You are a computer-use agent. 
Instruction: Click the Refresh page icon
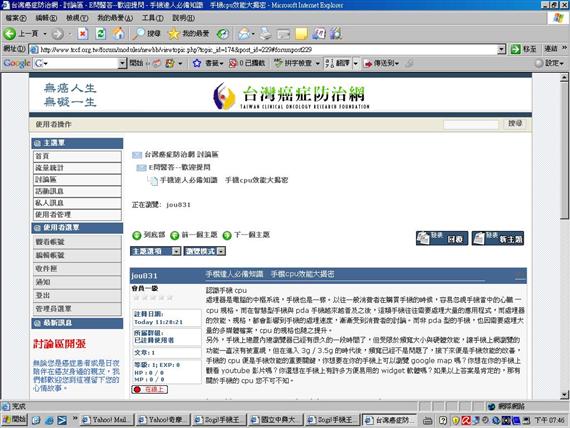pyautogui.click(x=101, y=34)
